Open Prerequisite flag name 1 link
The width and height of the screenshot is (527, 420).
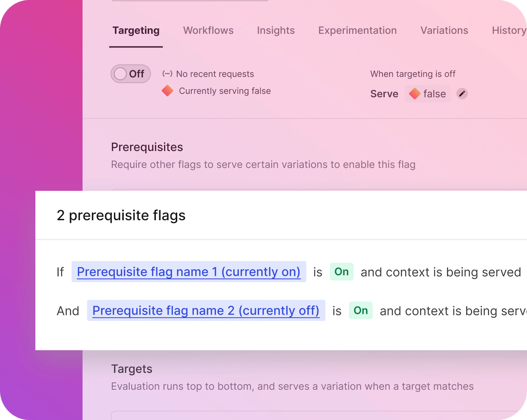pyautogui.click(x=188, y=272)
